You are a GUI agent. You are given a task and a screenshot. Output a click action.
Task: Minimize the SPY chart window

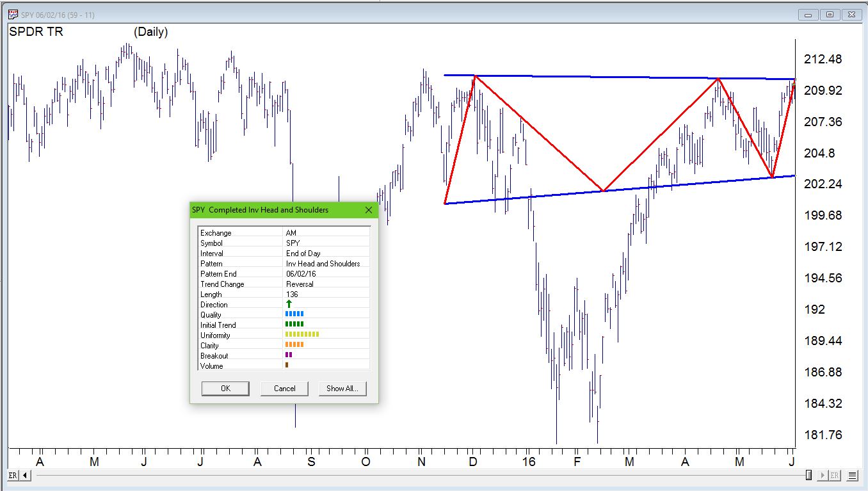(x=808, y=15)
